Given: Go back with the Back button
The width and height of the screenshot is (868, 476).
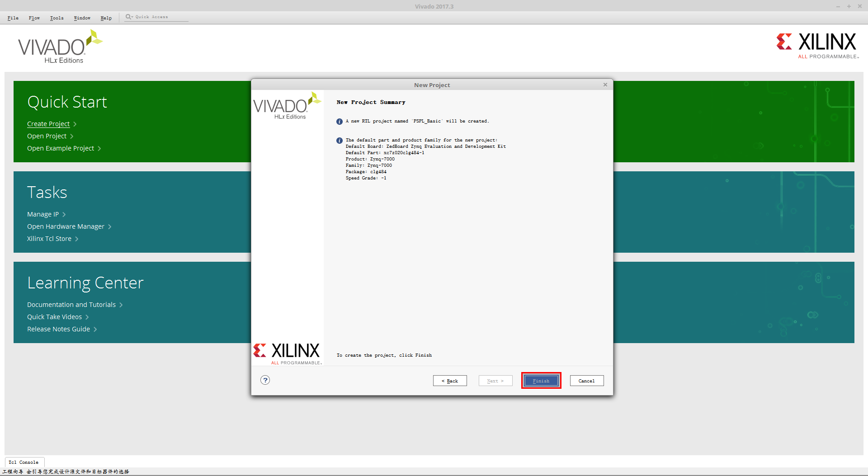Looking at the screenshot, I should (450, 381).
